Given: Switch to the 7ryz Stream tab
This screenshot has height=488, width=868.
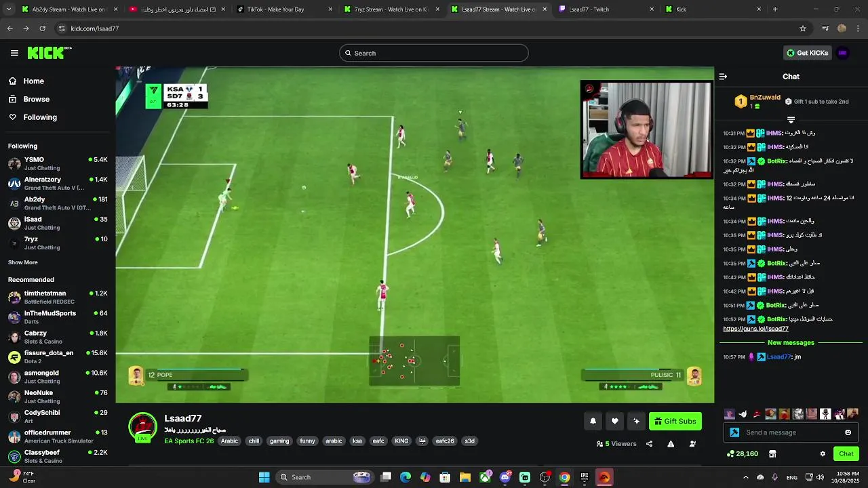Looking at the screenshot, I should [392, 9].
